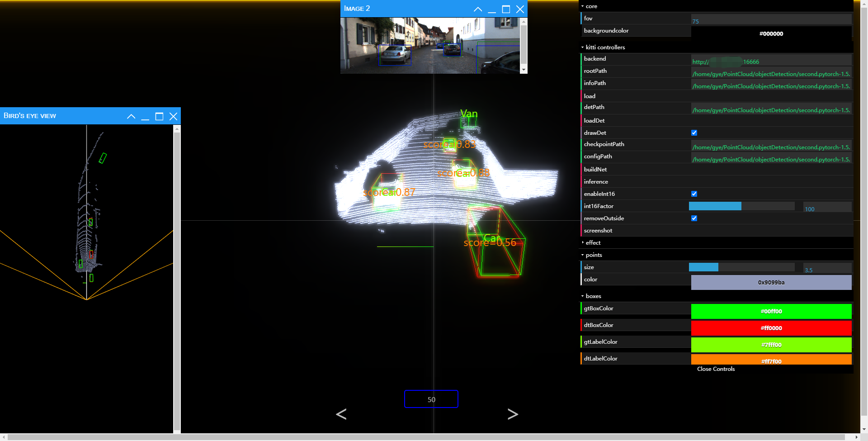Trigger the buildNet action
Viewport: 868px width, 441px height.
pyautogui.click(x=633, y=169)
